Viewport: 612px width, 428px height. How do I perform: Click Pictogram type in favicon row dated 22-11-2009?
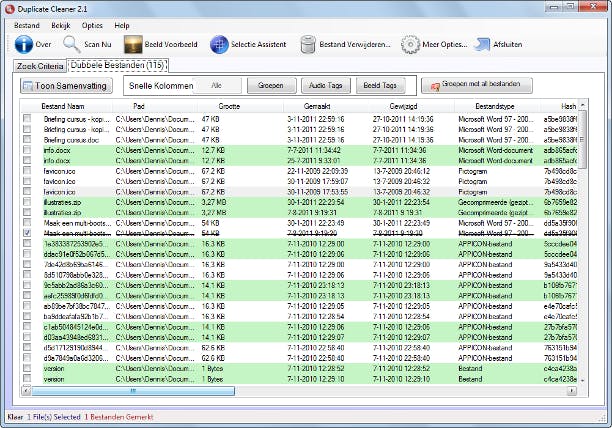[473, 171]
